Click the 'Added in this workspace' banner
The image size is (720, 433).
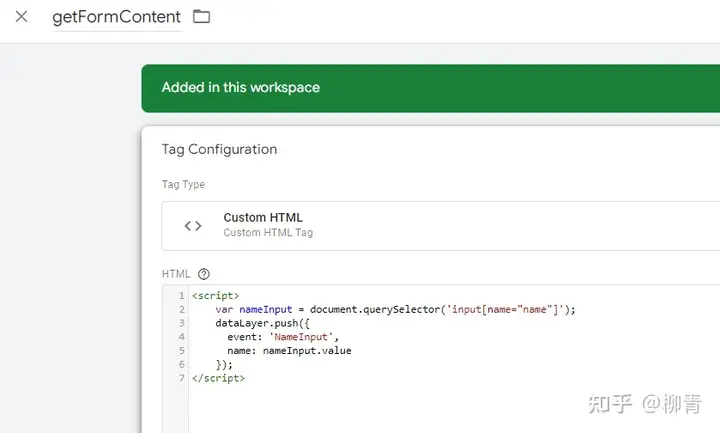coord(241,88)
